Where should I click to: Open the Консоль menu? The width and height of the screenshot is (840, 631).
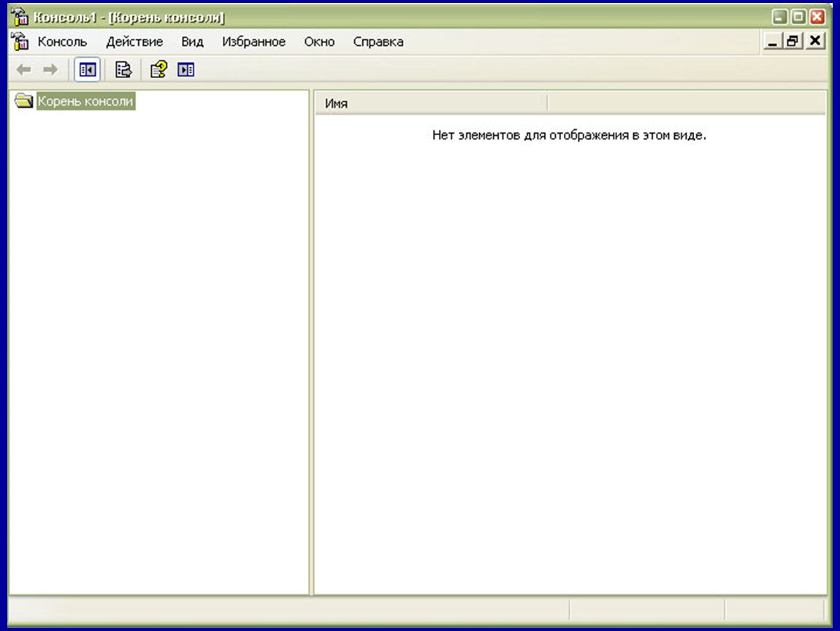62,42
